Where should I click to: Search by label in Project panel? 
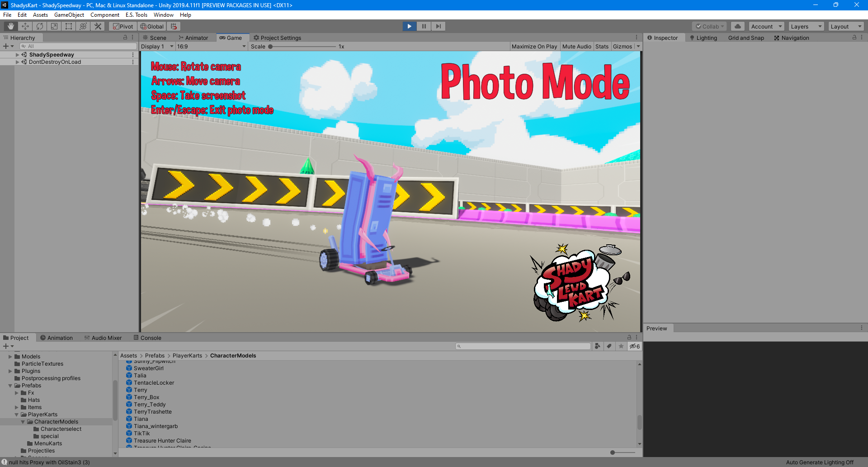pyautogui.click(x=609, y=346)
